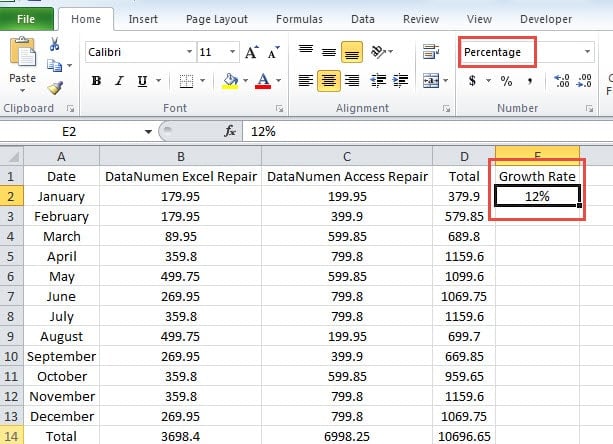Viewport: 613px width, 444px height.
Task: Open the Alignment dialog launcher
Action: click(446, 109)
